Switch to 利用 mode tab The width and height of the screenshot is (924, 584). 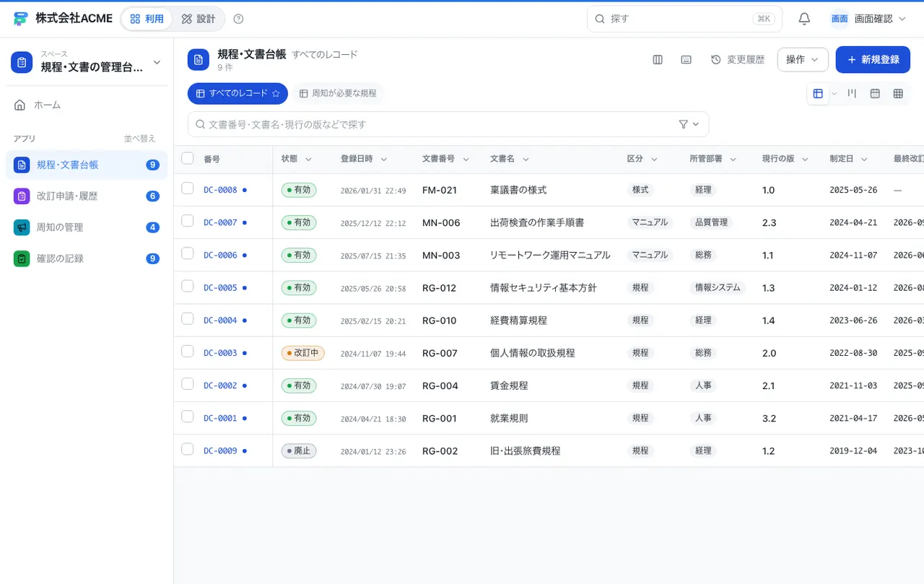pos(147,19)
